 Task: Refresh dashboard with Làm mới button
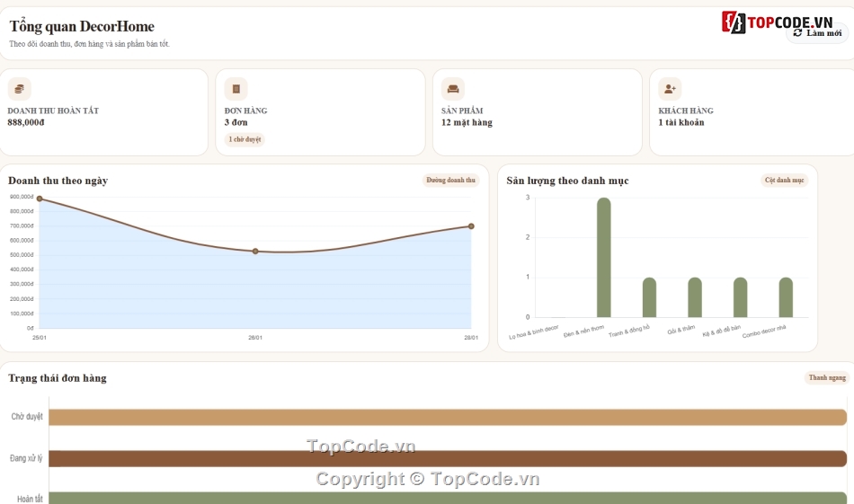817,33
